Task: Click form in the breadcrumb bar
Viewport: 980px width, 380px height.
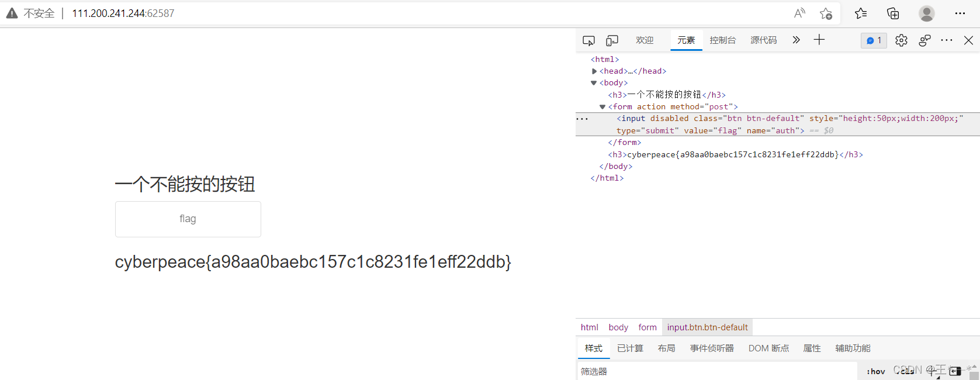Action: click(647, 327)
